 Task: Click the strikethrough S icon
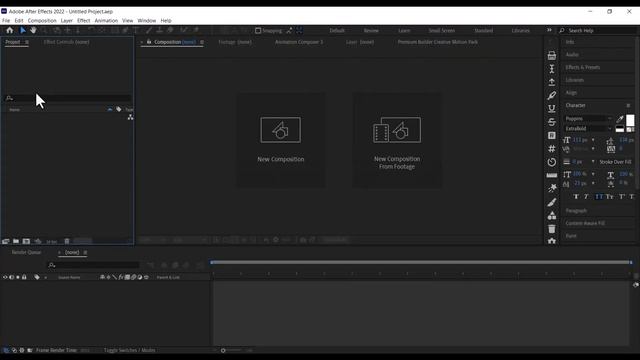(552, 122)
